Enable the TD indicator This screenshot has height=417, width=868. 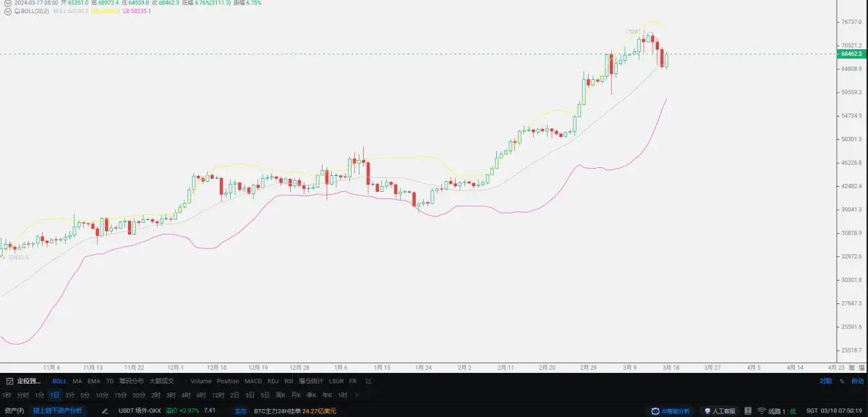pyautogui.click(x=110, y=381)
